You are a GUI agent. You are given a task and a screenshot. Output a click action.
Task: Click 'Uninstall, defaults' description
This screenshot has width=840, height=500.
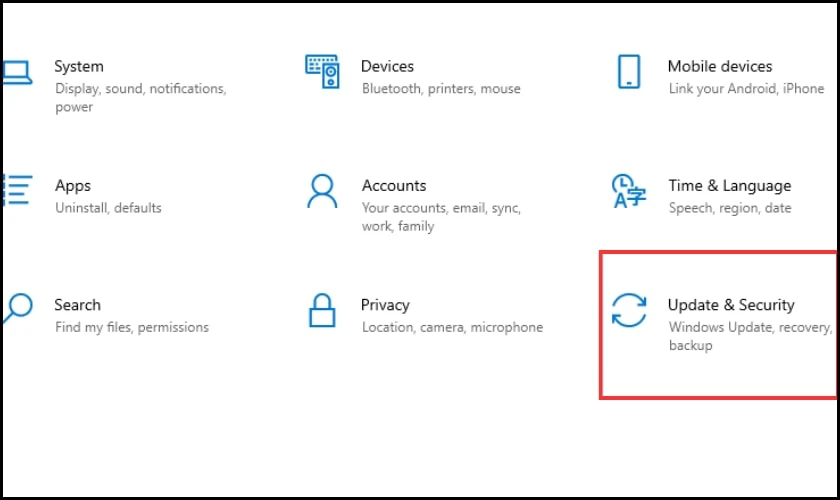(x=108, y=207)
